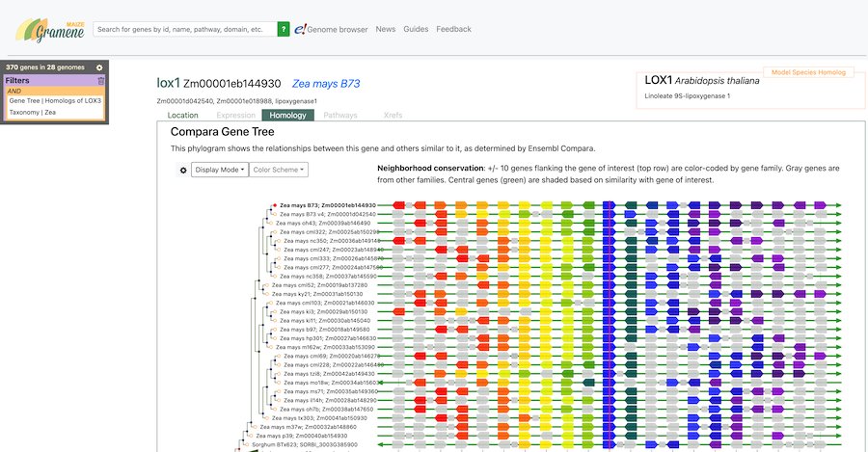Open settings gear beside 370 genes count
This screenshot has width=868, height=452.
(x=99, y=67)
